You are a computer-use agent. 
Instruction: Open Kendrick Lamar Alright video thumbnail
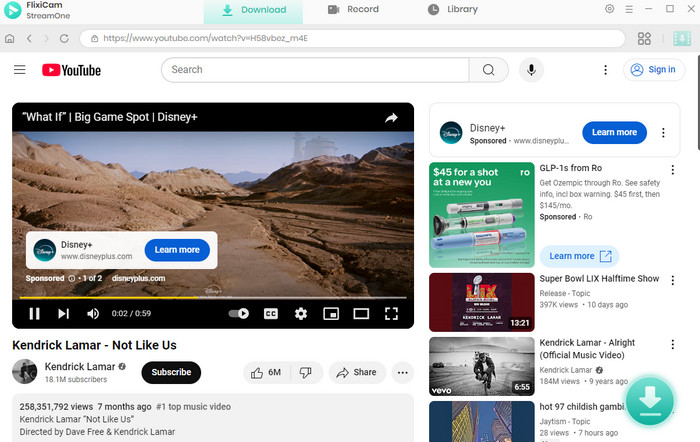[482, 367]
